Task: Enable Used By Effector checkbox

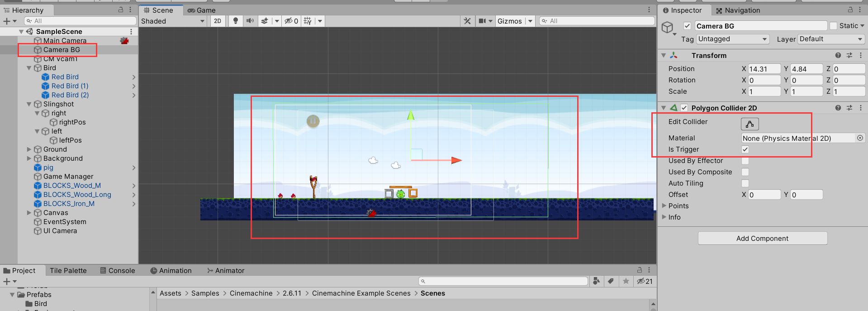Action: click(745, 161)
